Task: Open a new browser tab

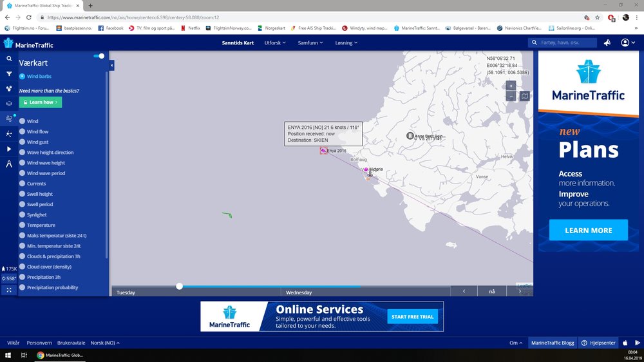Action: (x=90, y=6)
